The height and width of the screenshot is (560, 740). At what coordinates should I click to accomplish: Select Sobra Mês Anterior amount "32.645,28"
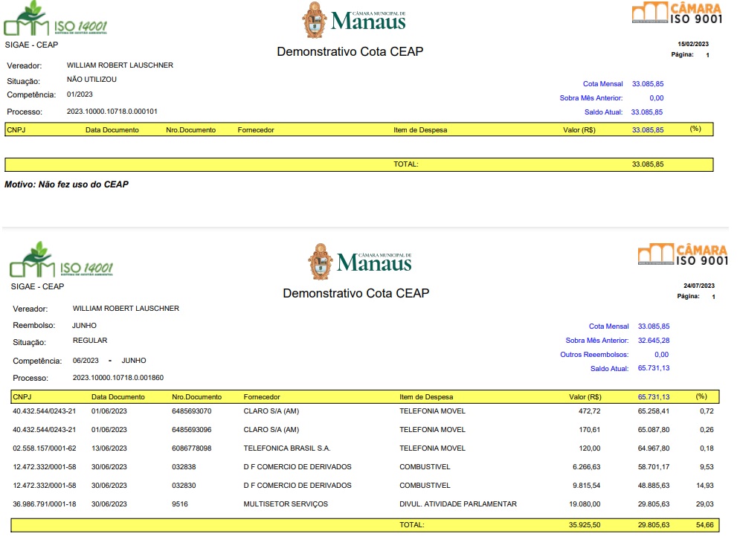click(654, 340)
